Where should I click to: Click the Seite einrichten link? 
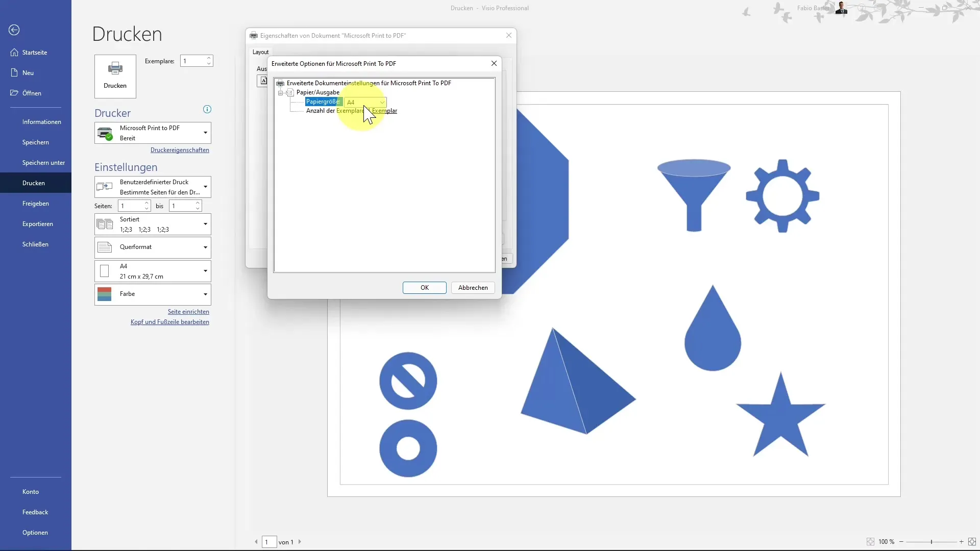[x=189, y=312]
